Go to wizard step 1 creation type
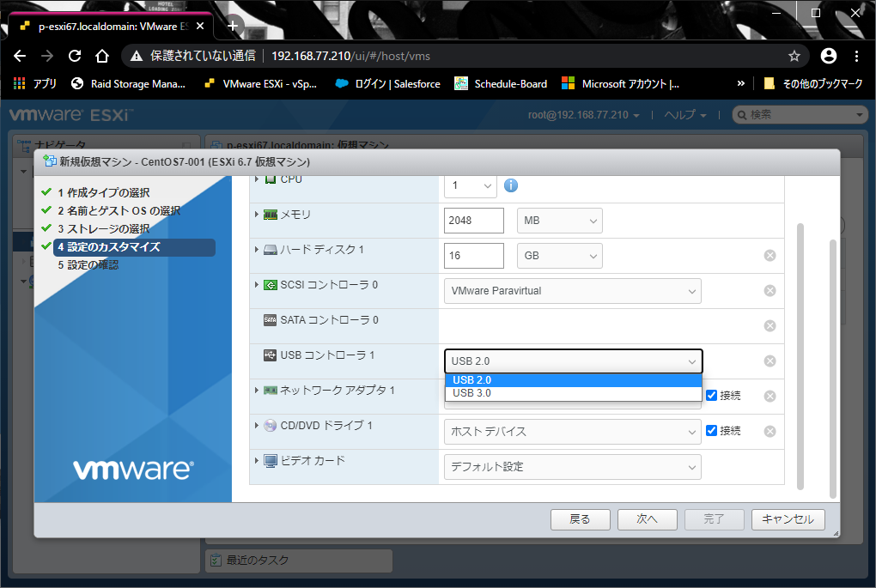 [103, 192]
